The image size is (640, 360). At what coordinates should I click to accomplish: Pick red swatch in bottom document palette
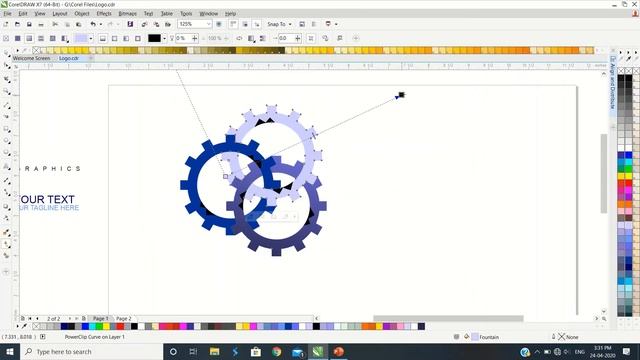click(x=120, y=326)
